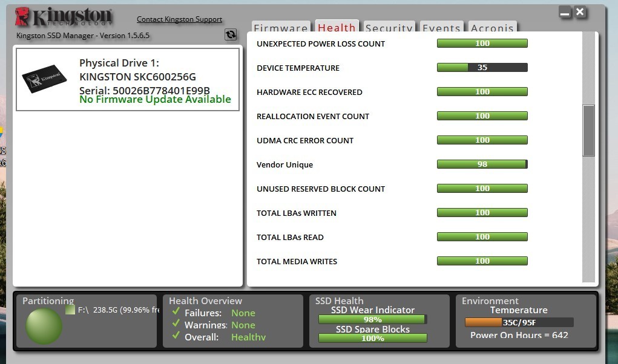This screenshot has height=364, width=618.
Task: Click the Power On Hours = 642 text
Action: click(519, 335)
